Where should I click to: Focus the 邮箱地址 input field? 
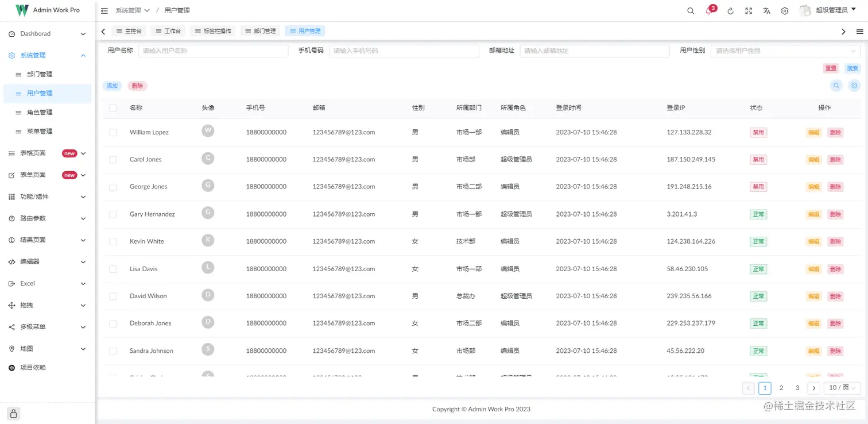595,51
